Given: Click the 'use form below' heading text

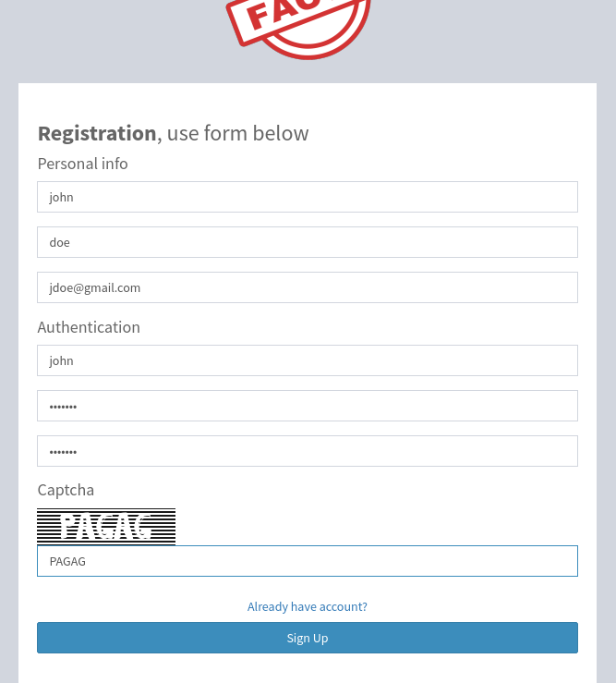Looking at the screenshot, I should [237, 133].
